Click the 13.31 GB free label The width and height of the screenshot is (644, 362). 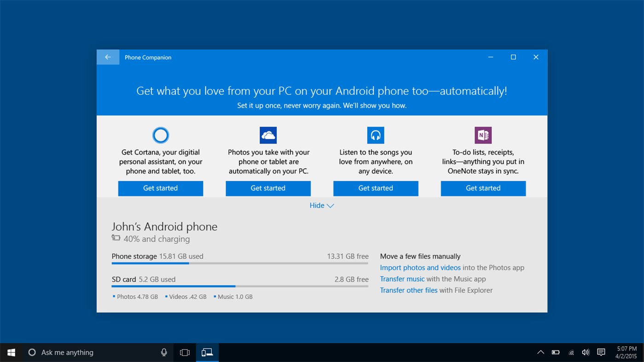[x=348, y=256]
